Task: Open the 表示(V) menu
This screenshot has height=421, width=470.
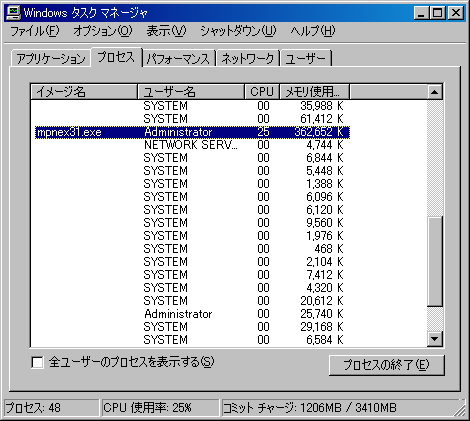Action: click(x=166, y=31)
